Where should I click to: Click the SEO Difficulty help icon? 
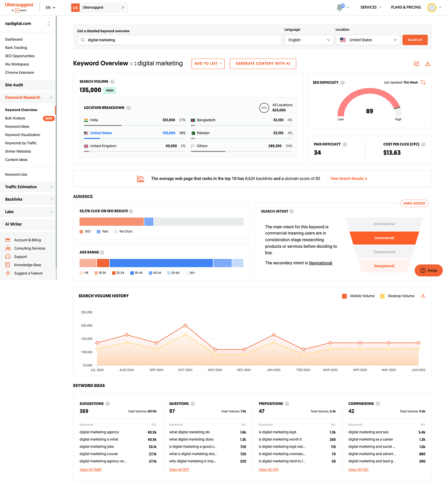pyautogui.click(x=343, y=83)
